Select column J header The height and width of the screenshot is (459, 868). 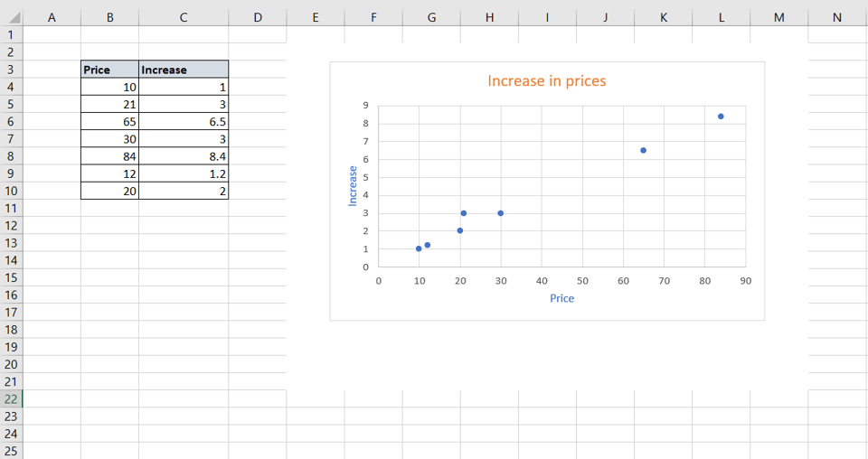tap(605, 18)
